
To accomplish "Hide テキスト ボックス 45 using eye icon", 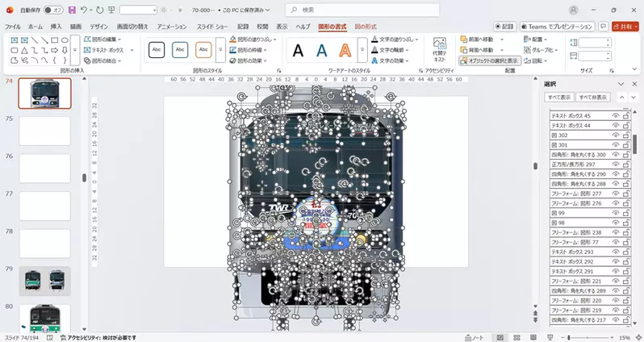I will click(615, 116).
